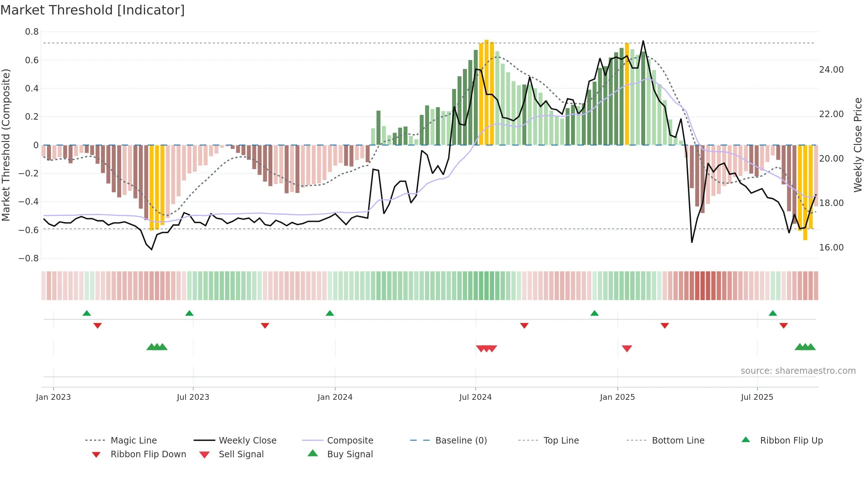The height and width of the screenshot is (488, 868).
Task: Click the ribbon flip up marker near Jan 2024
Action: click(329, 313)
